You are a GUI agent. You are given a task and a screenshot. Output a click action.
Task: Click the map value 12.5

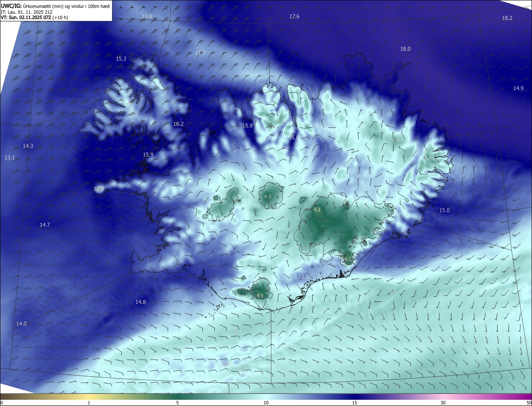(304, 277)
